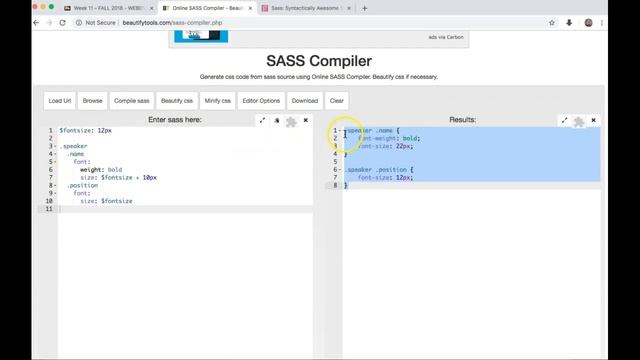Screen dimensions: 640x360
Task: Open browser downloads arrow icon
Action: pos(569,23)
